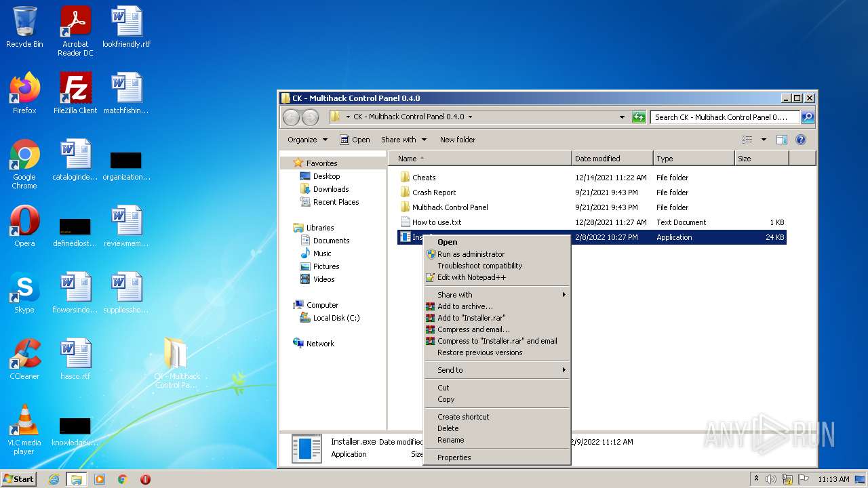This screenshot has width=868, height=488.
Task: Open Properties from context menu
Action: click(x=497, y=457)
